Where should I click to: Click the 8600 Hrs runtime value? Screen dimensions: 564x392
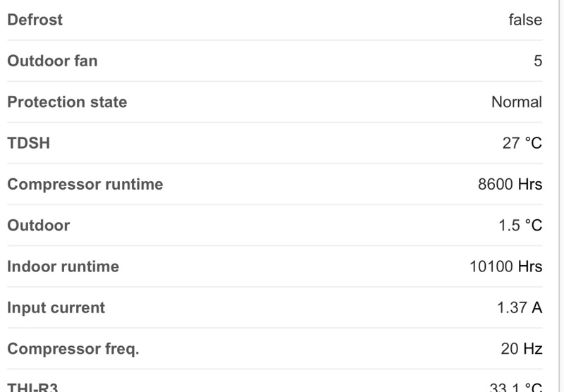[x=510, y=185]
